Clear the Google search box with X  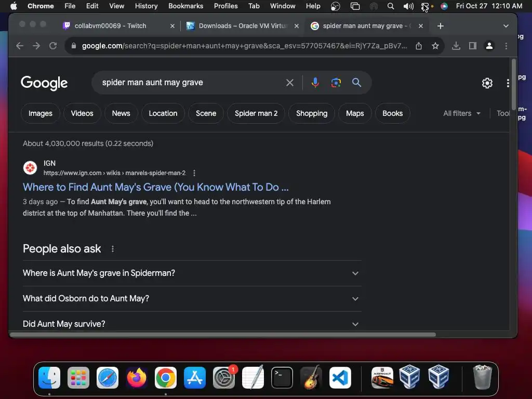(x=290, y=83)
